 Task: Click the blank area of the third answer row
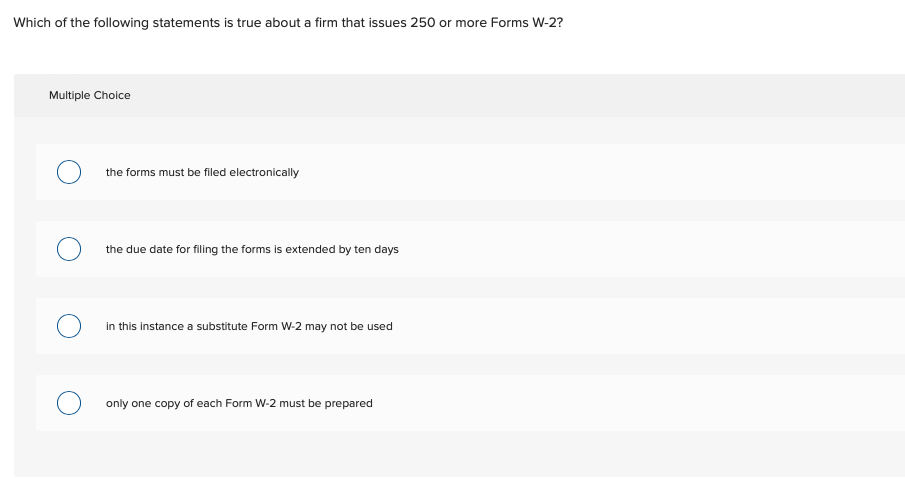650,326
